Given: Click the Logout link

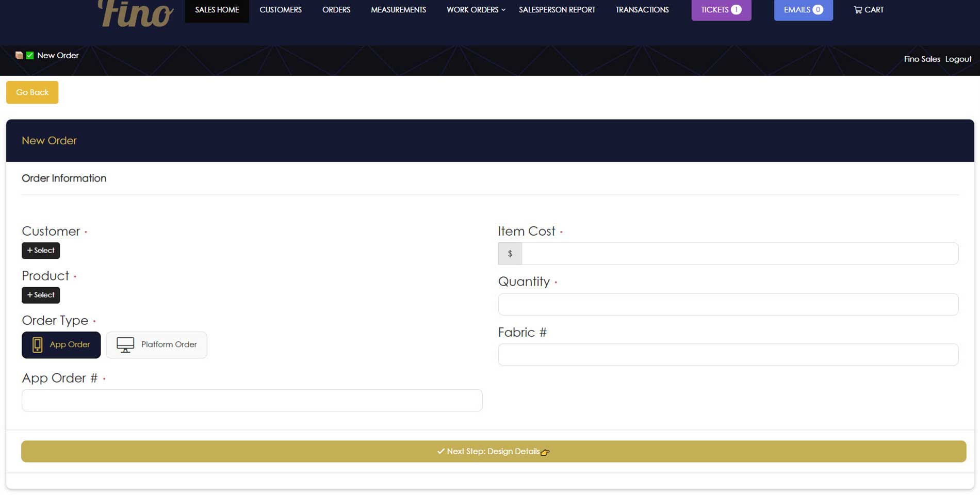Looking at the screenshot, I should [958, 59].
